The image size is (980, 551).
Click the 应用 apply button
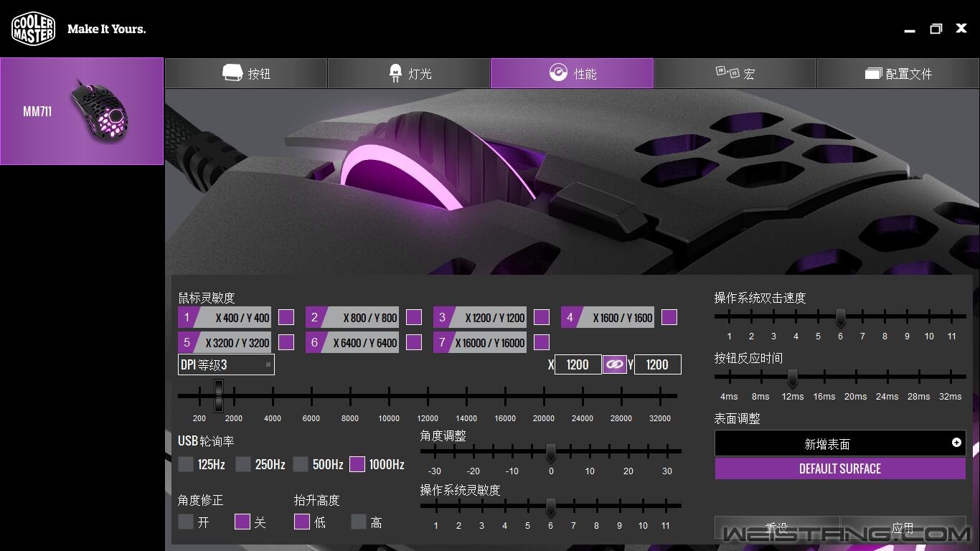[x=903, y=529]
